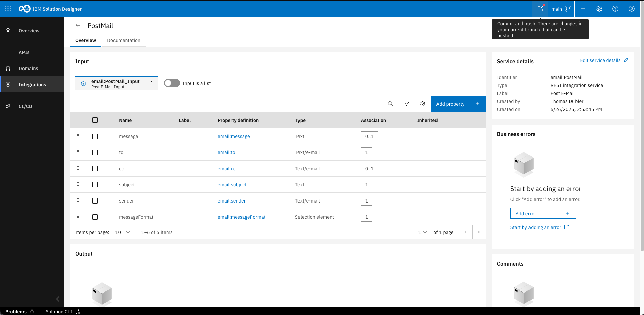
Task: Open the app switcher grid icon
Action: point(8,9)
